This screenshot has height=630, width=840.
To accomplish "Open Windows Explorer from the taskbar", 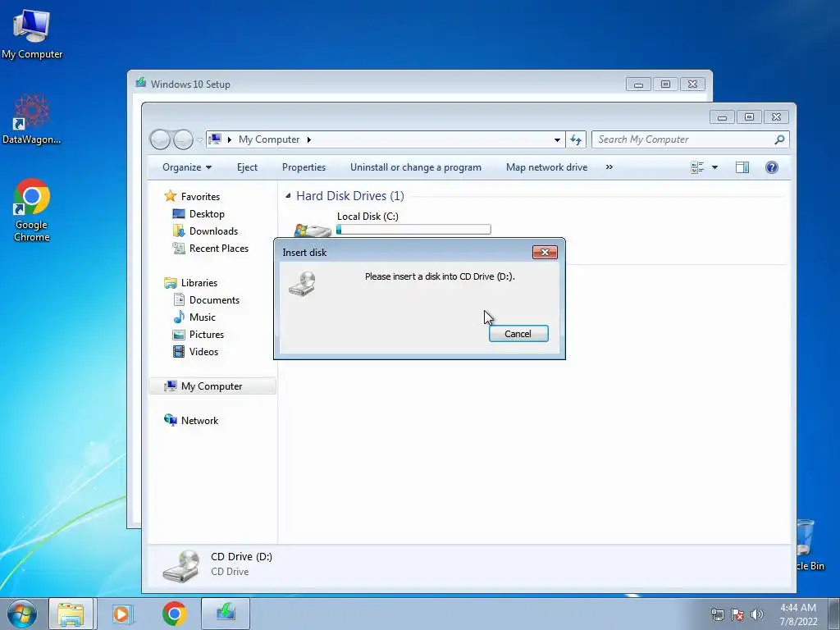I will click(71, 614).
